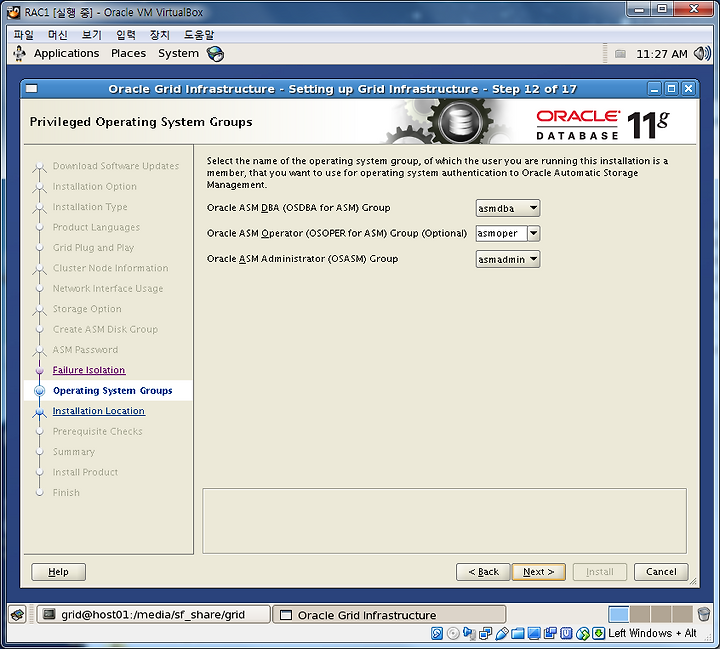
Task: Click the Next button
Action: coord(539,572)
